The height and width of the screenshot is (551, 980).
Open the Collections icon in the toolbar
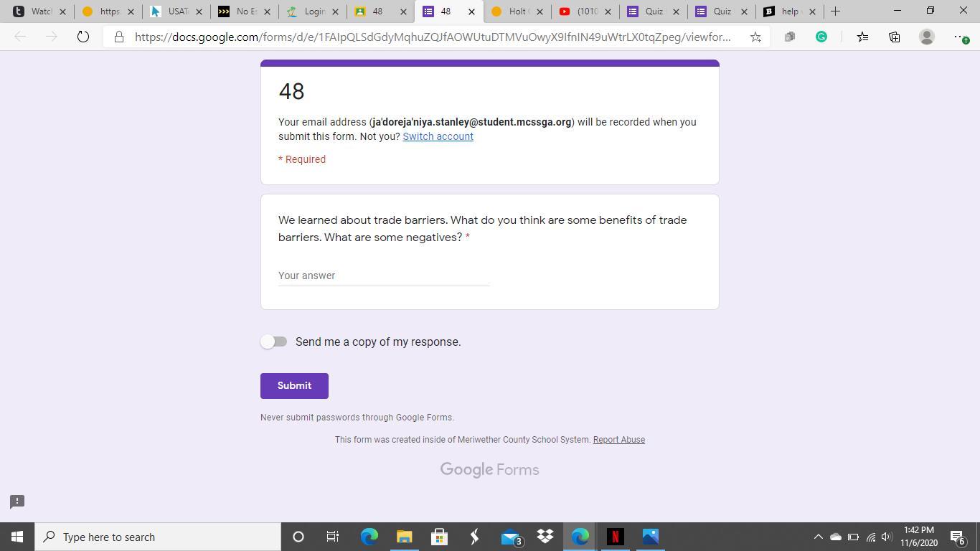pyautogui.click(x=895, y=37)
